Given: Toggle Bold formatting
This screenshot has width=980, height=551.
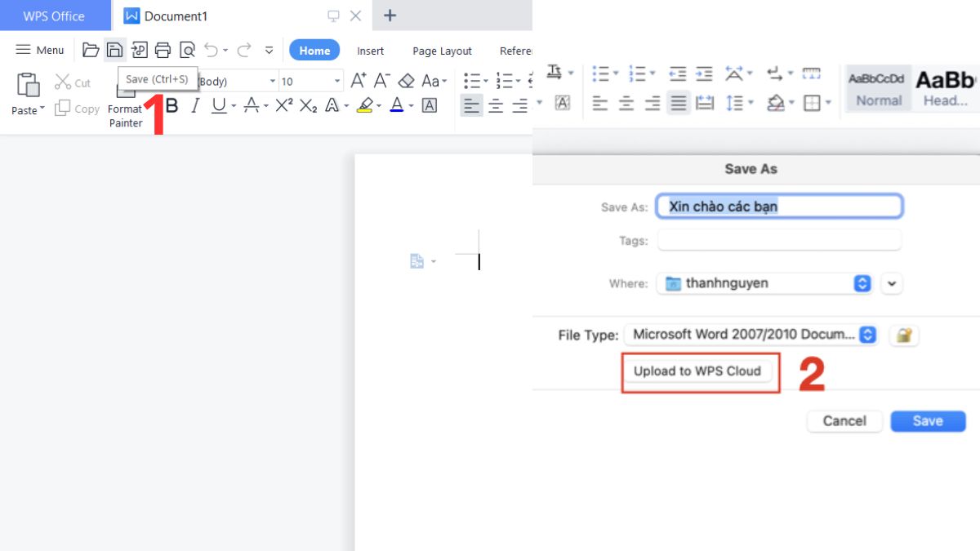Looking at the screenshot, I should coord(171,106).
